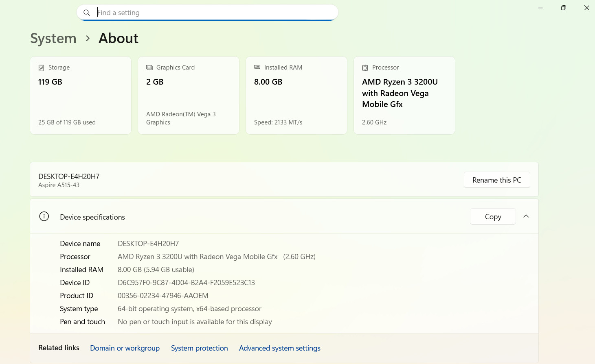Focus the Find a setting field

click(207, 13)
